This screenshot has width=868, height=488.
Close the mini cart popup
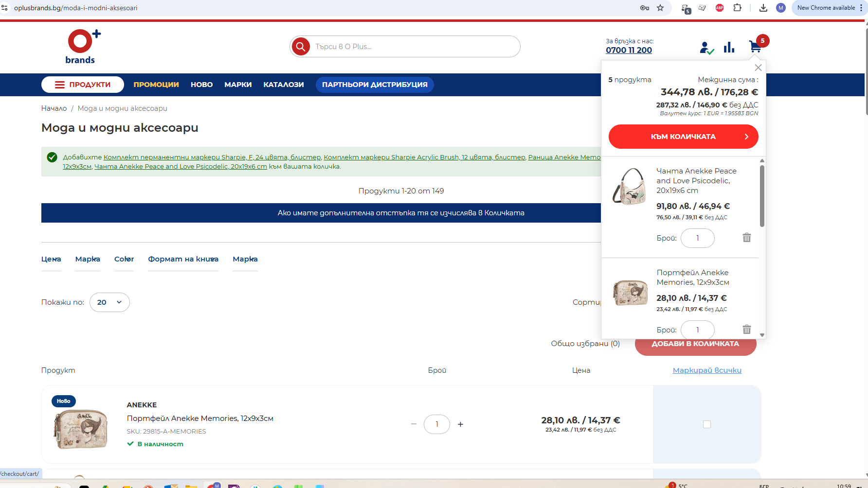click(758, 68)
